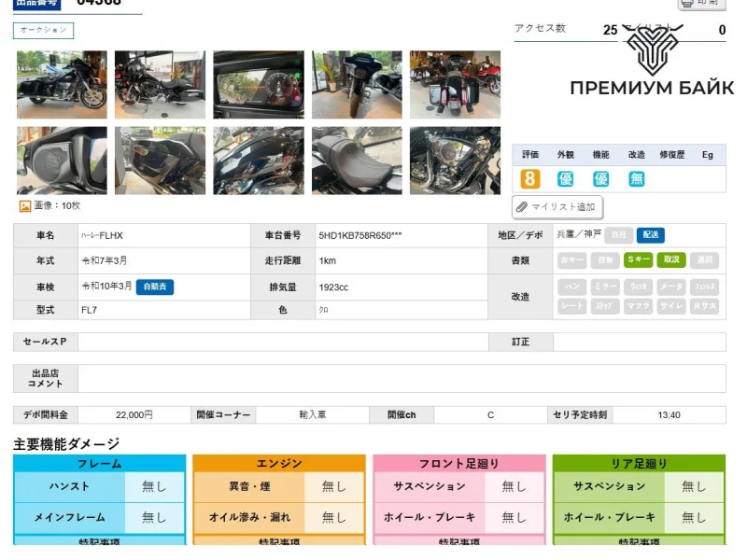Screen dimensions: 747x560
Task: Open the dashboard gauge display thumbnail
Action: point(258,85)
